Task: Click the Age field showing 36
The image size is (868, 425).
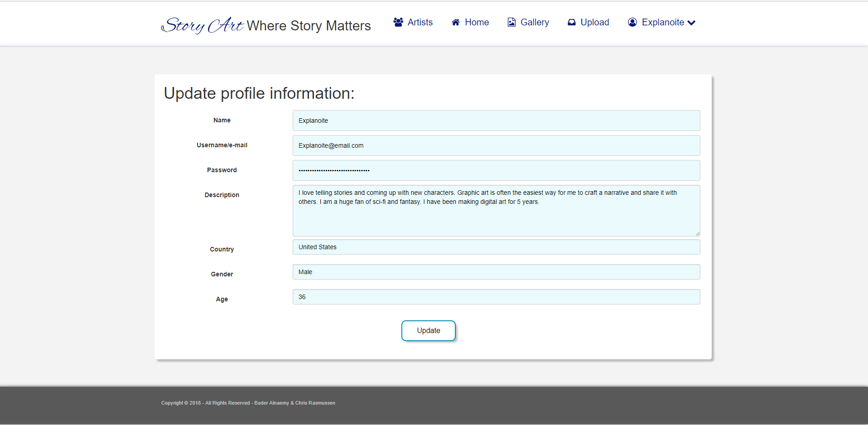Action: click(496, 297)
